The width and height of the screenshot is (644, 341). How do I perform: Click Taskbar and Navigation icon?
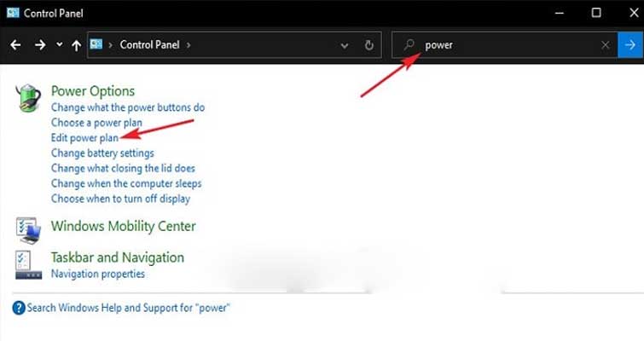click(x=28, y=265)
